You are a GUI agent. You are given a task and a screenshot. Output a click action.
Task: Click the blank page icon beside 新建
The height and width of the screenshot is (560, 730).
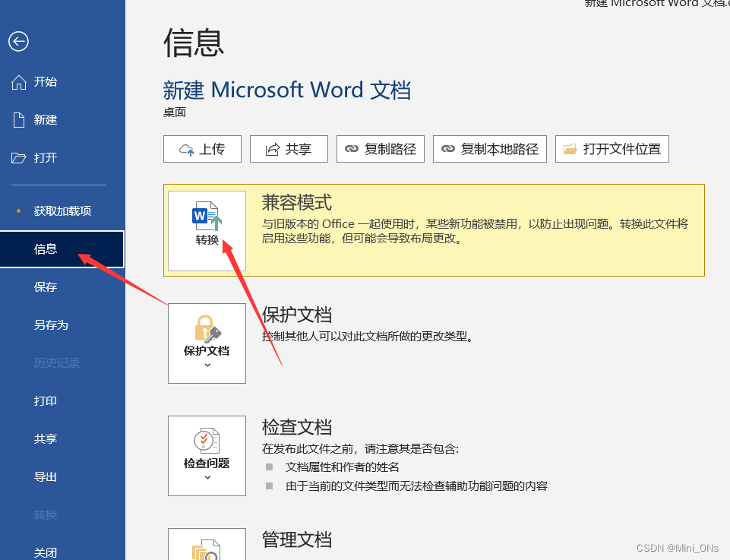19,120
